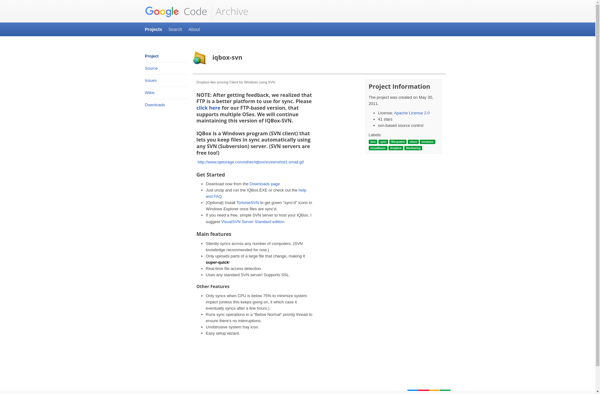Screen dimensions: 600x394
Task: Switch to the Issues sidebar tab
Action: [x=150, y=81]
